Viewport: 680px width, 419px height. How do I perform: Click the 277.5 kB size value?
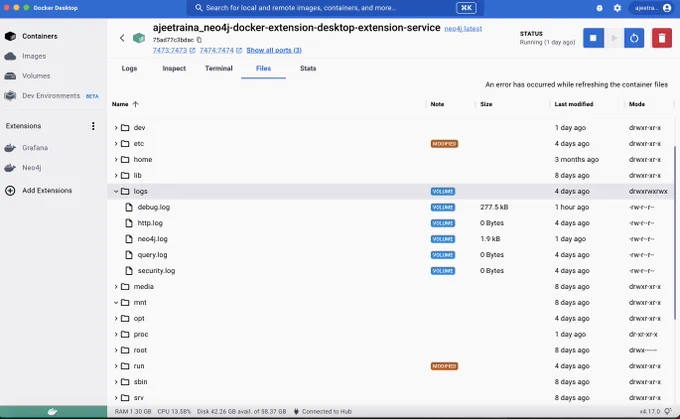[x=494, y=207]
